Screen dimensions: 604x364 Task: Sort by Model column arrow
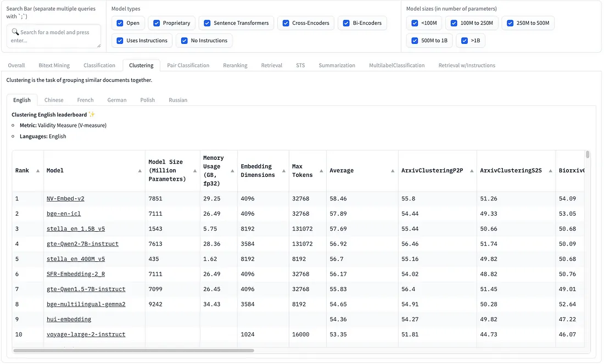click(139, 171)
